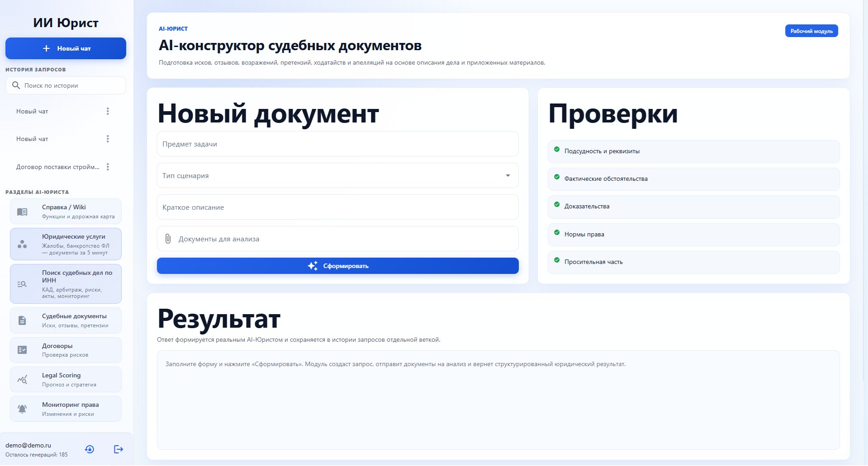Click green check next to Фактические обстоятельства
868x466 pixels.
pos(557,177)
